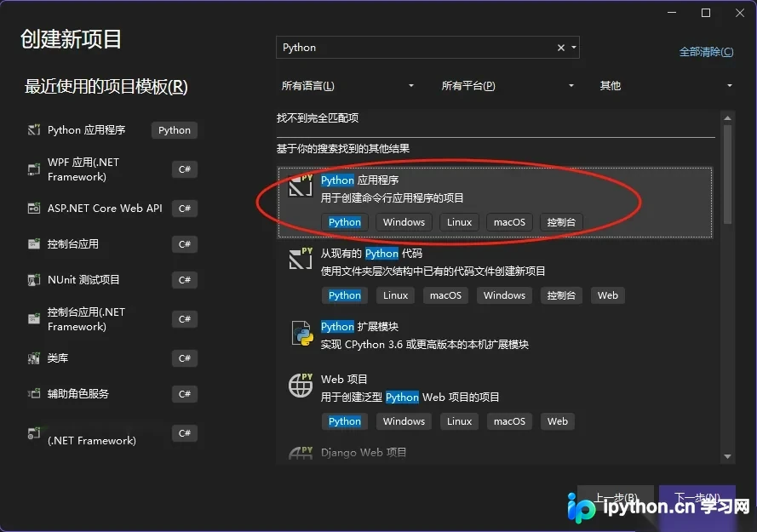Click the Linux tag under Python 应用程序
This screenshot has height=532, width=757.
coord(459,222)
